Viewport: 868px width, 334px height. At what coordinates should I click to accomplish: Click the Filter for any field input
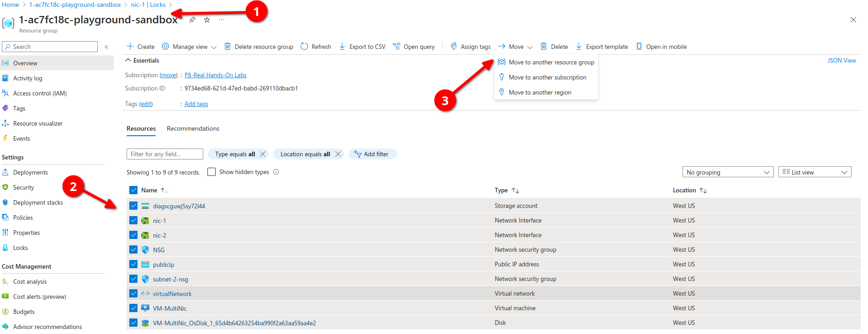click(x=164, y=154)
